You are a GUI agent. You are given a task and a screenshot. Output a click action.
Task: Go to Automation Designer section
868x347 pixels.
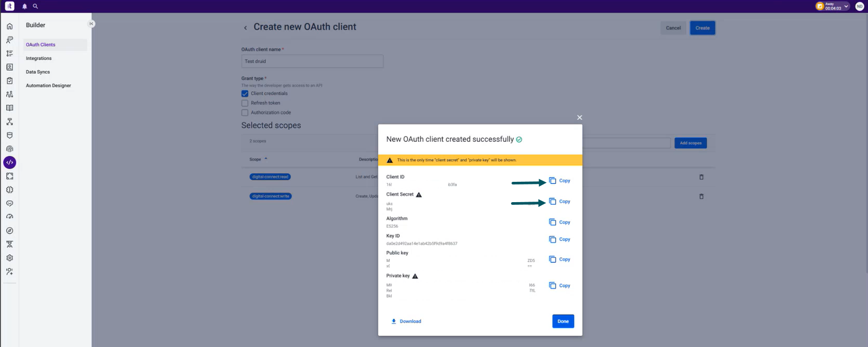48,85
